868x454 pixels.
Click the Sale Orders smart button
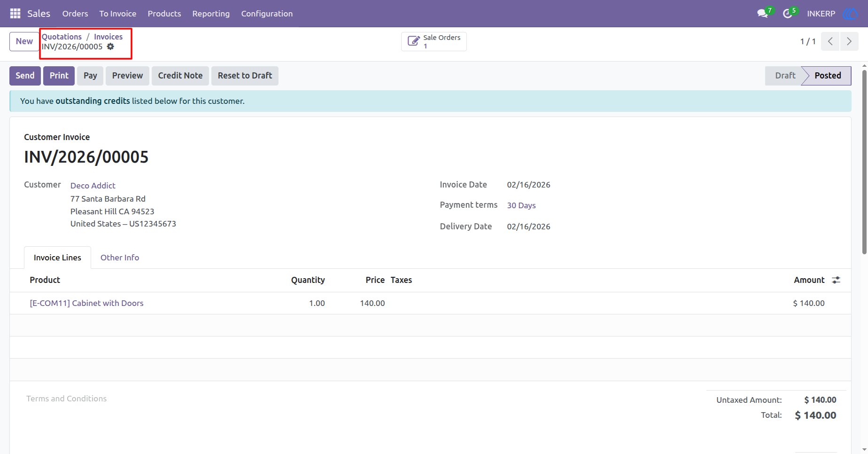point(434,41)
